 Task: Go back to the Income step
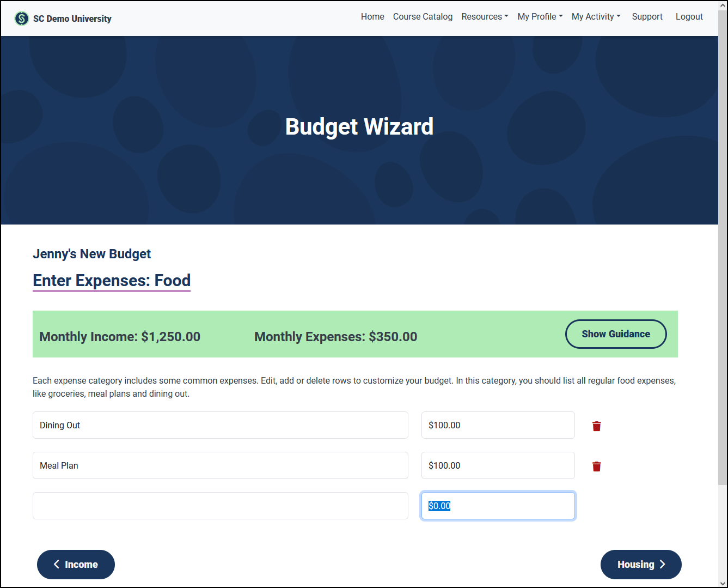(x=76, y=565)
